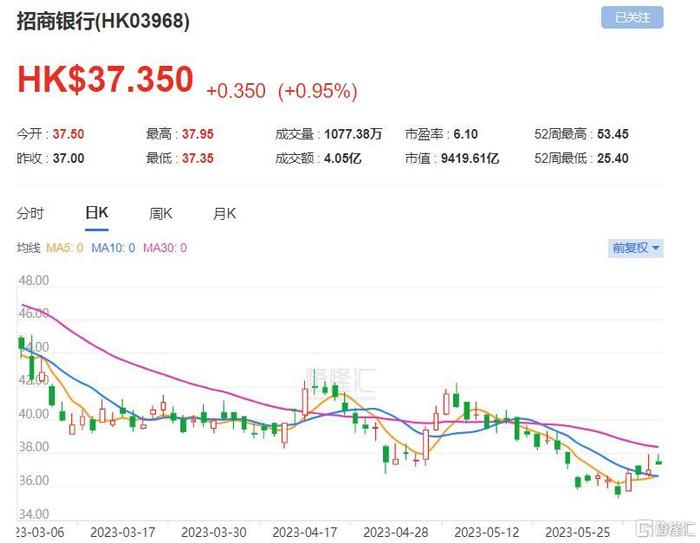This screenshot has height=543, width=700.
Task: Click the 成交量 value 1077.38万
Action: [x=353, y=134]
